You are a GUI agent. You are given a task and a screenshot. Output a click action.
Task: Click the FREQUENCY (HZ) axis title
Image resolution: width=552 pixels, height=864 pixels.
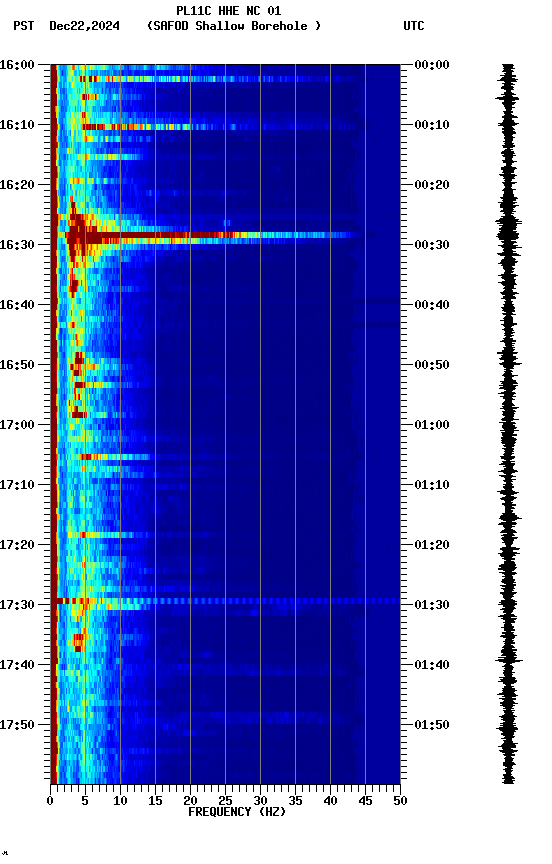click(x=237, y=813)
